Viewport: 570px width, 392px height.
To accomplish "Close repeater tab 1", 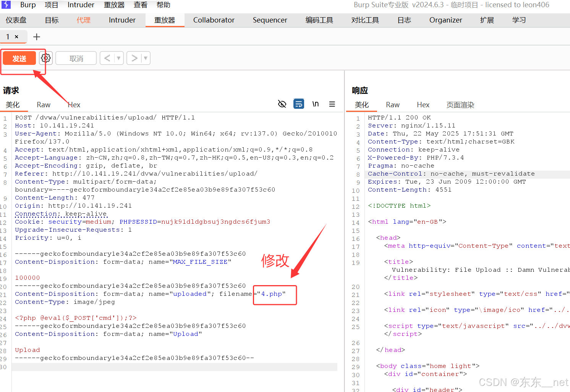I will coord(16,37).
